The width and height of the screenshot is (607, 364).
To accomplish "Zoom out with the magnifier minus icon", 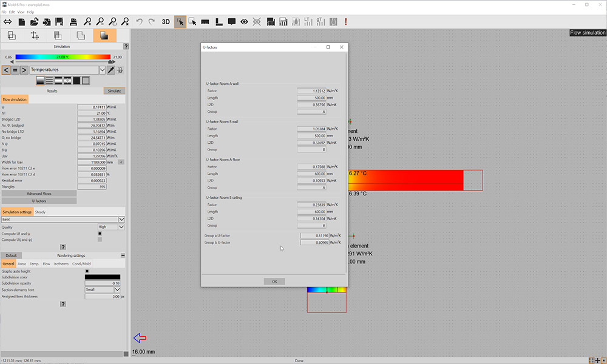I will (100, 22).
